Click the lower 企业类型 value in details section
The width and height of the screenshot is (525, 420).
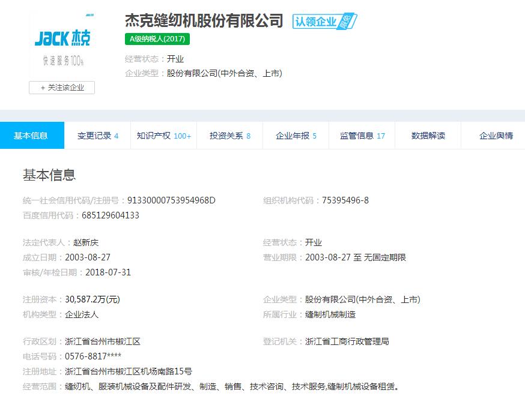point(363,299)
